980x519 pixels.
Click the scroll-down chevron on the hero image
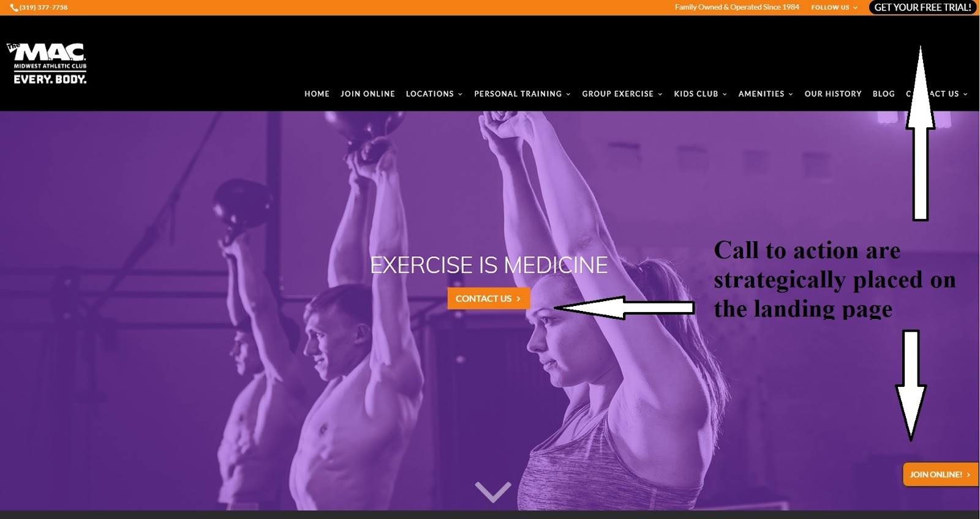coord(493,491)
